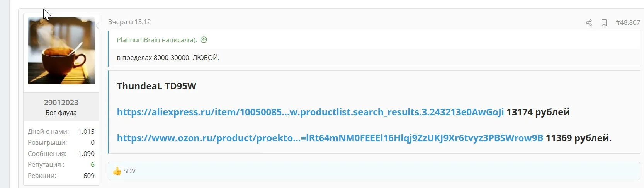Click the Бог флуда user title
This screenshot has height=188, width=644.
coord(61,113)
